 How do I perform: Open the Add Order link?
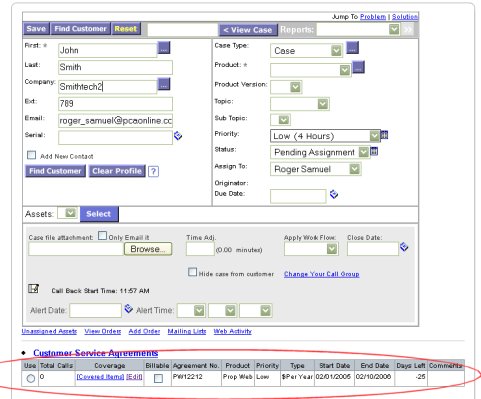coord(144,331)
